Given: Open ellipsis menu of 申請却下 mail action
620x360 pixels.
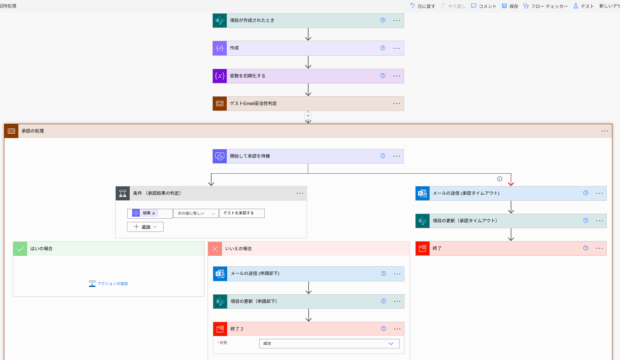Looking at the screenshot, I should (397, 274).
